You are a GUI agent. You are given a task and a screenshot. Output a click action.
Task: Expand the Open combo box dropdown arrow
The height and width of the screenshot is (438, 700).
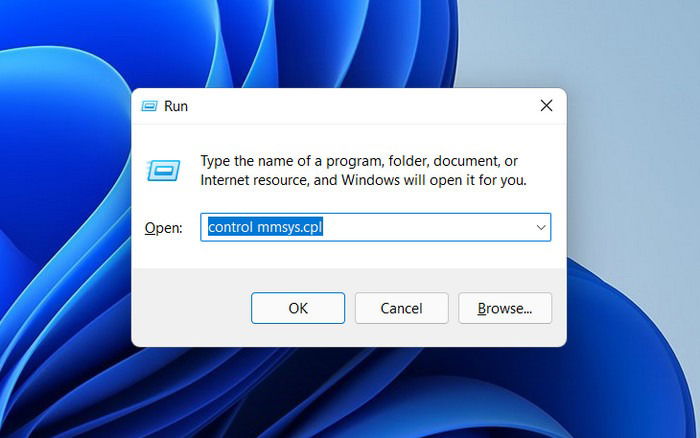coord(541,227)
